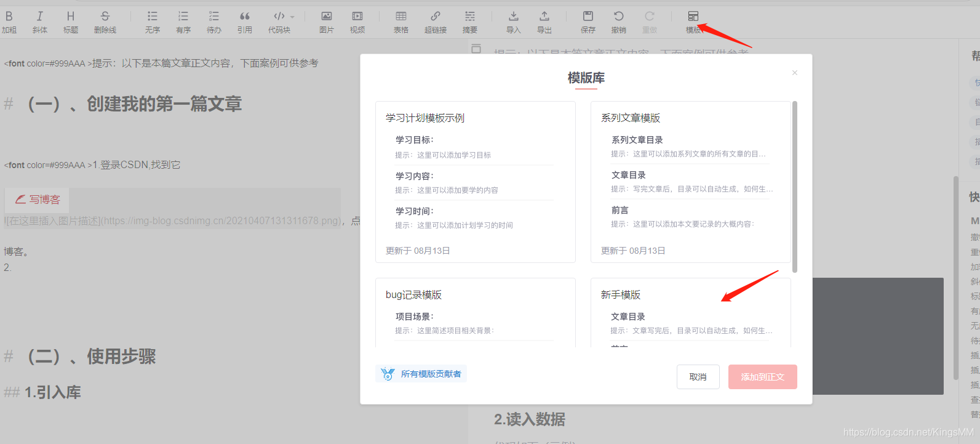
Task: Insert to-do list with 待办 icon
Action: (x=214, y=22)
